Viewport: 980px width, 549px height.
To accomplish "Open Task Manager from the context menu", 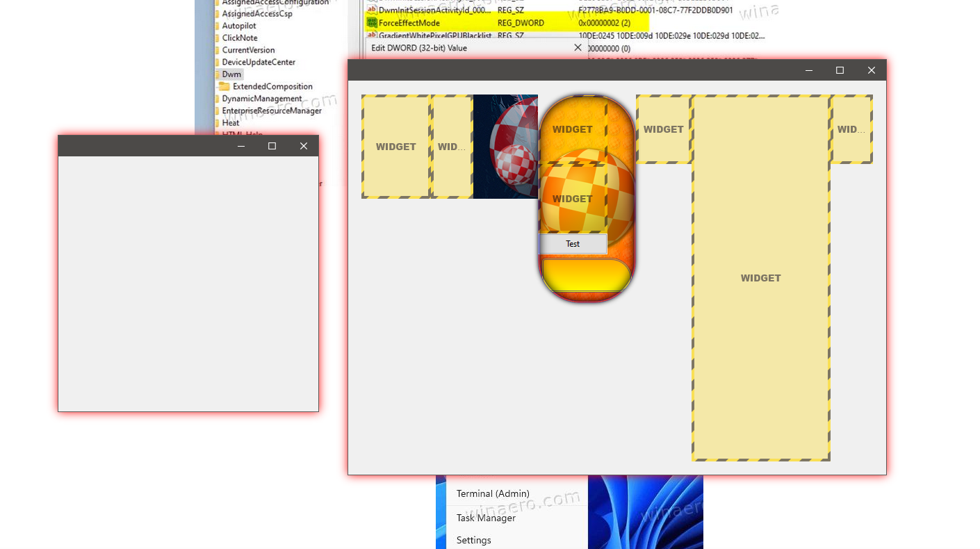I will [x=486, y=518].
